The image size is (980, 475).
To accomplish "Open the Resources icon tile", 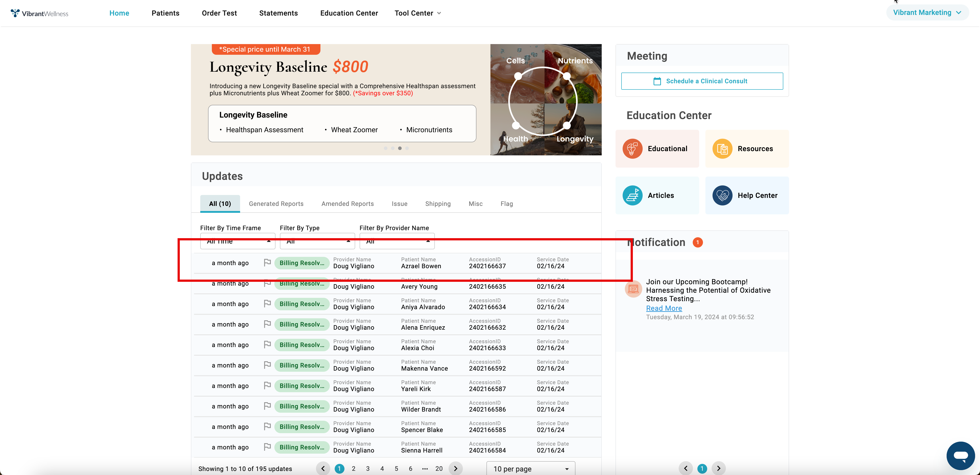I will [722, 148].
